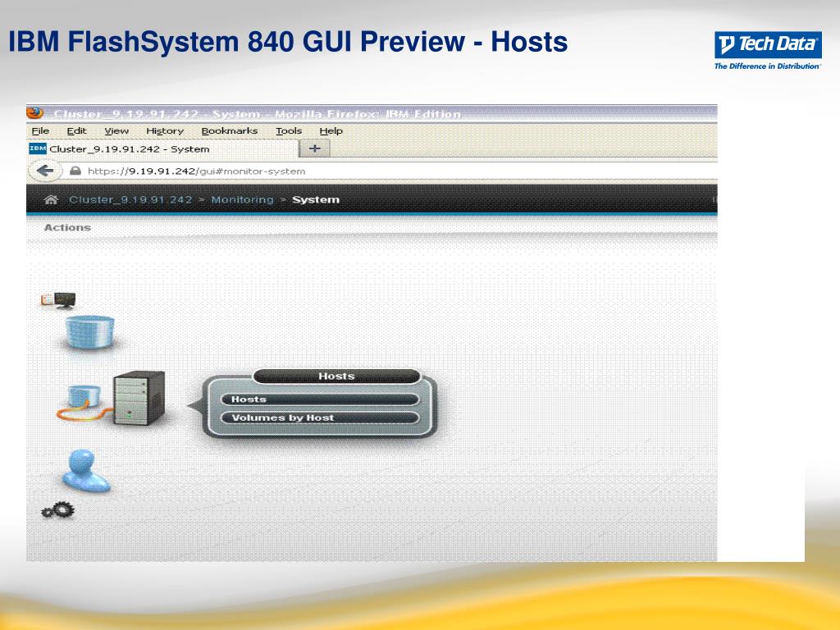Open the File menu
The image size is (840, 630).
[40, 130]
